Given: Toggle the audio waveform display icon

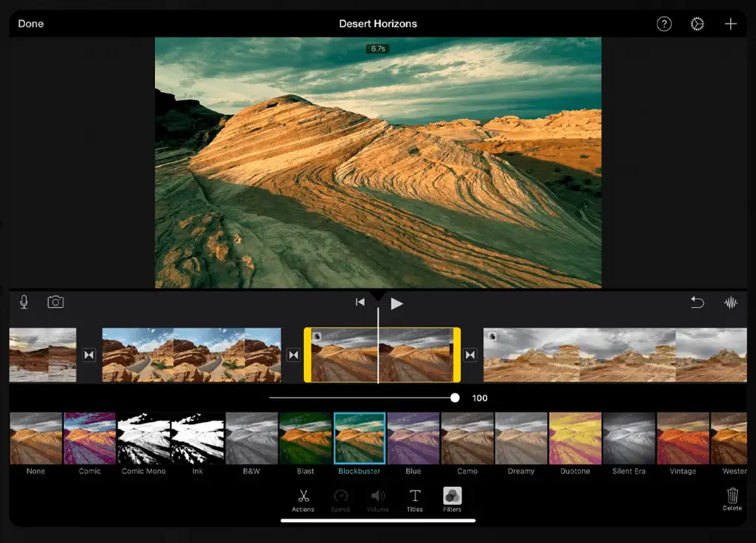Looking at the screenshot, I should (731, 302).
